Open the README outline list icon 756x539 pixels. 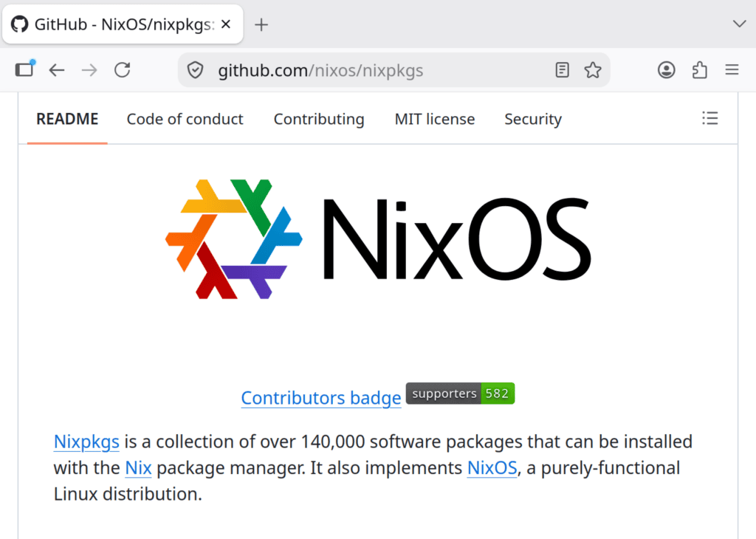[x=710, y=118]
